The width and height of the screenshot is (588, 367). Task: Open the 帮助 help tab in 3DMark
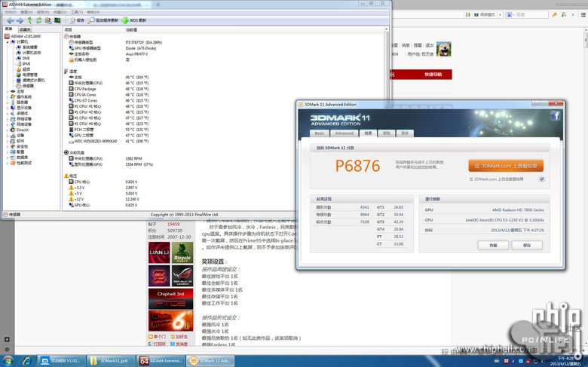point(386,133)
